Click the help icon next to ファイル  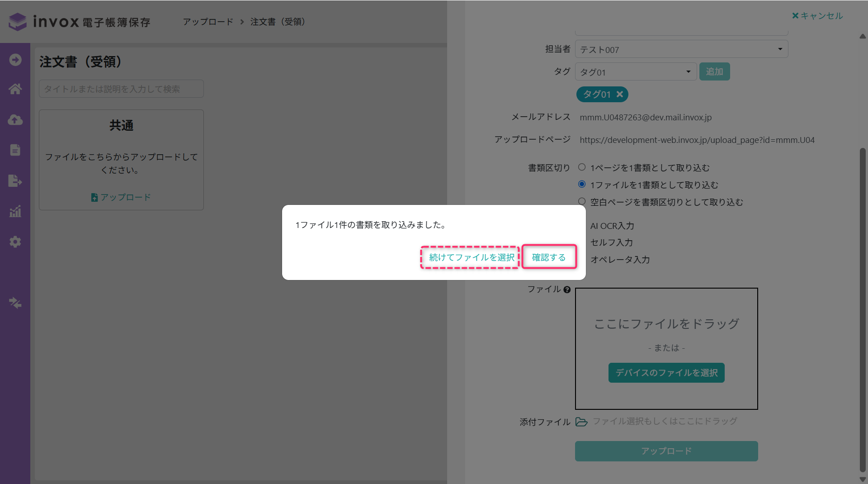click(x=567, y=290)
